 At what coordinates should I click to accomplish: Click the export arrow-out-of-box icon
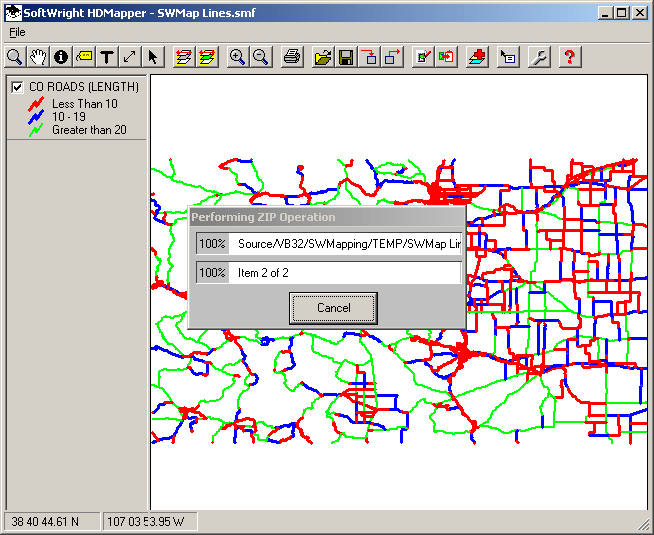(x=392, y=57)
